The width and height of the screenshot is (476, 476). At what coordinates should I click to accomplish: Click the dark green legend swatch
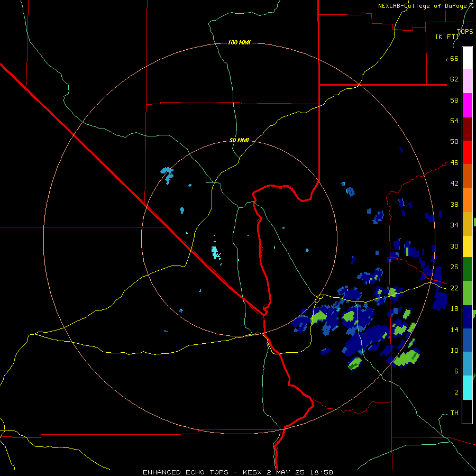click(x=467, y=269)
